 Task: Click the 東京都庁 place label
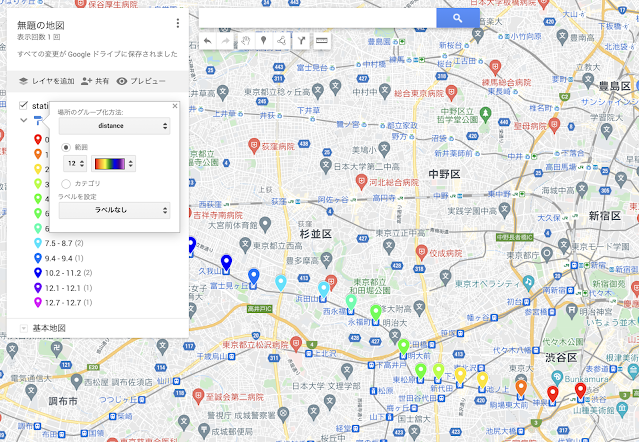pos(522,255)
